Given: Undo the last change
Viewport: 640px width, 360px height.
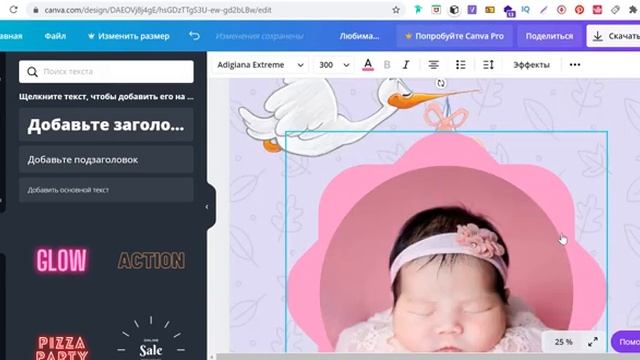Looking at the screenshot, I should (x=194, y=36).
